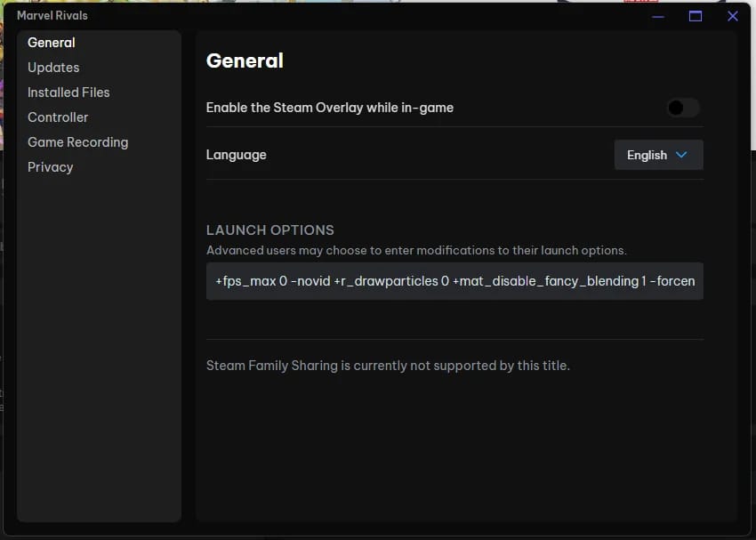
Task: Click the Advanced users description text
Action: [x=416, y=250]
